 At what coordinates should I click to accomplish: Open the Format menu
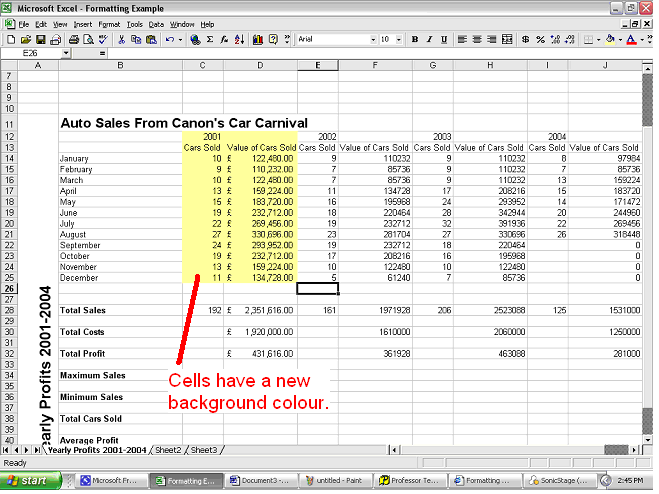pyautogui.click(x=109, y=23)
